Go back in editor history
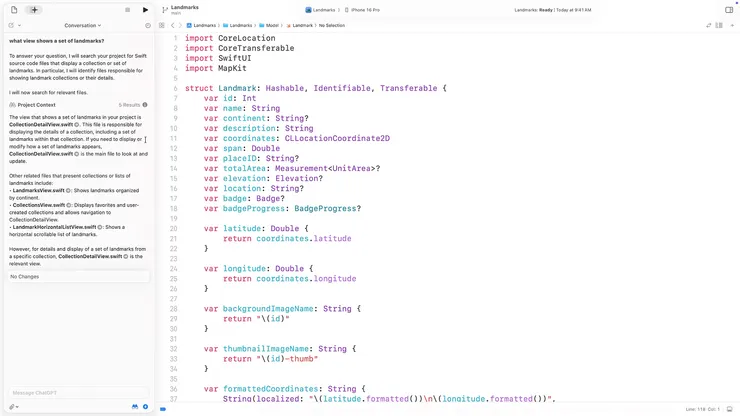 [172, 25]
